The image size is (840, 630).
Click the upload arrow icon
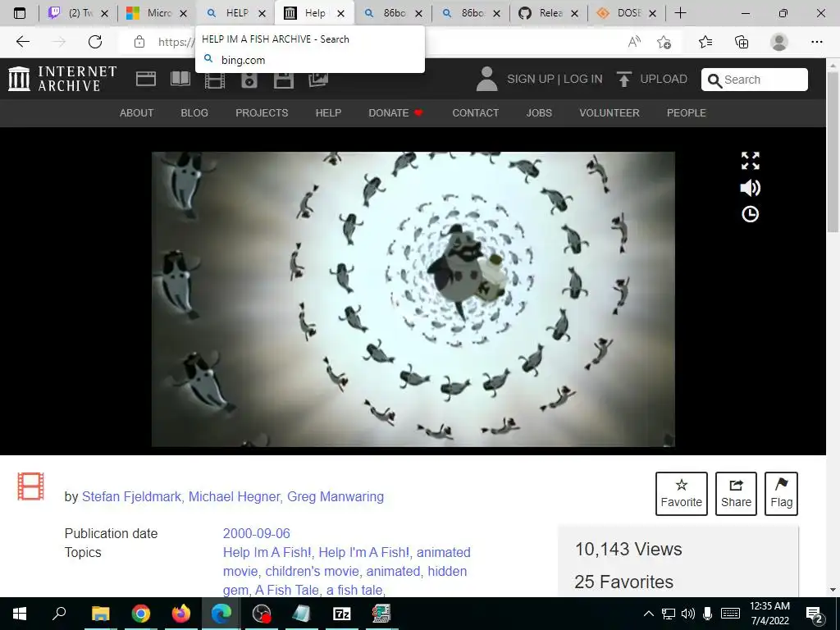click(x=624, y=80)
